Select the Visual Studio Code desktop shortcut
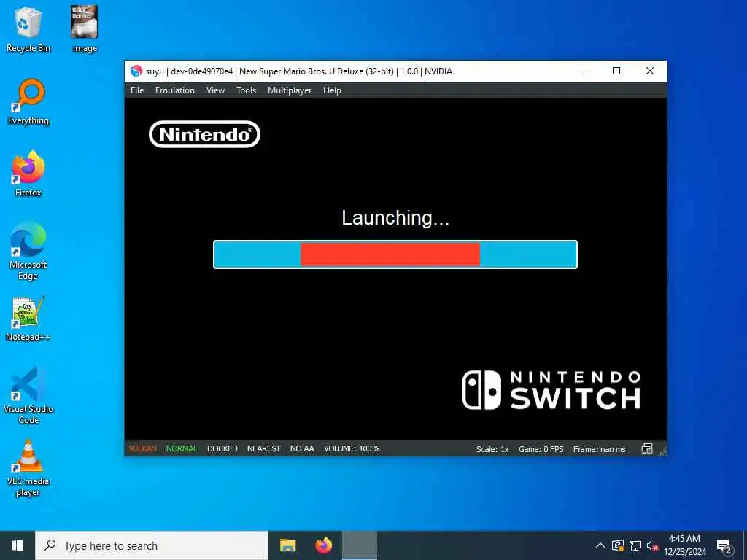 coord(28,395)
